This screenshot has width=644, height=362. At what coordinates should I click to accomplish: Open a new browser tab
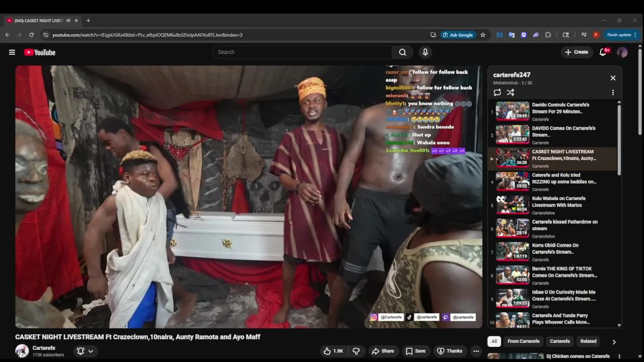[88, 21]
